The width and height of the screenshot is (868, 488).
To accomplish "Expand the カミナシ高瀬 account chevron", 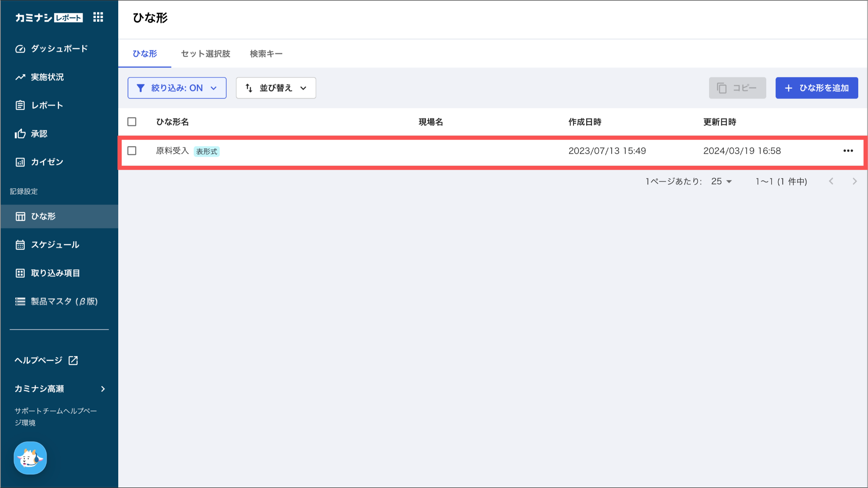I will [103, 389].
